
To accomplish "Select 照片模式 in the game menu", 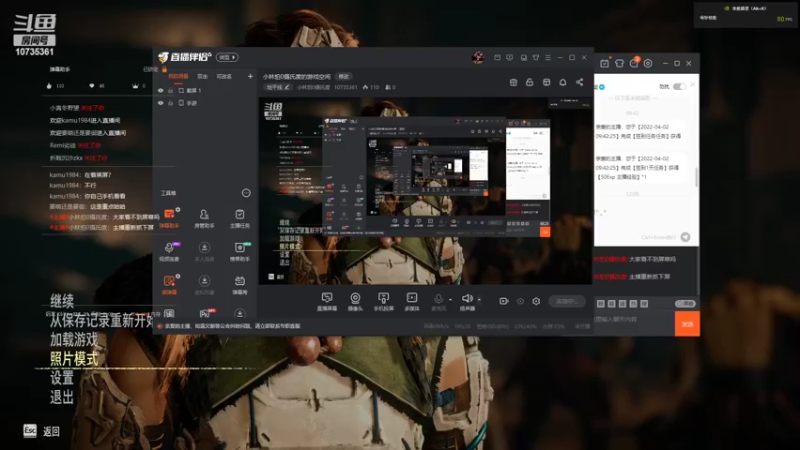I will pos(74,359).
